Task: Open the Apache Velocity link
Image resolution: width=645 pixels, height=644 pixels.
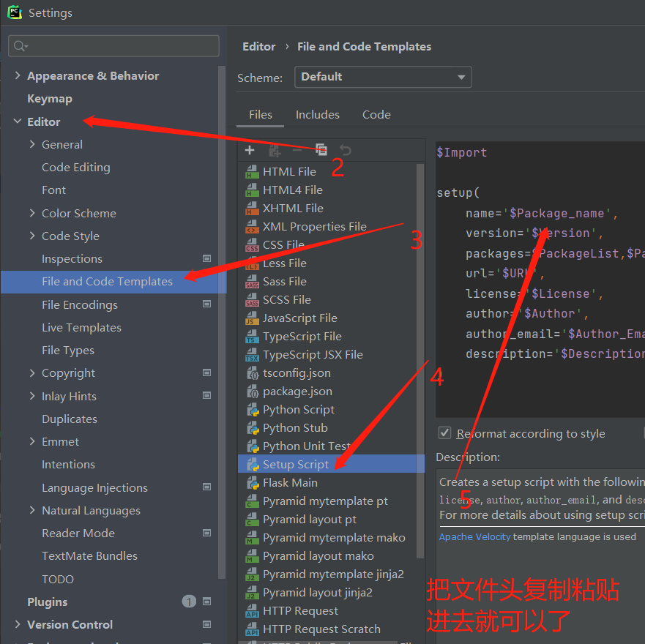Action: click(x=474, y=536)
